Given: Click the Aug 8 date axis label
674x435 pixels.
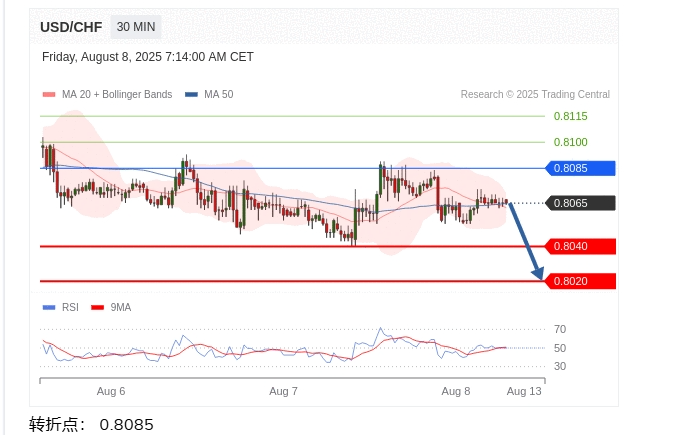Looking at the screenshot, I should tap(456, 391).
